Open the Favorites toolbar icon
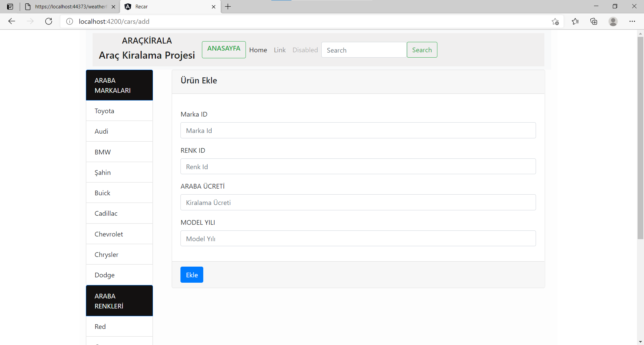644x345 pixels. [x=575, y=21]
